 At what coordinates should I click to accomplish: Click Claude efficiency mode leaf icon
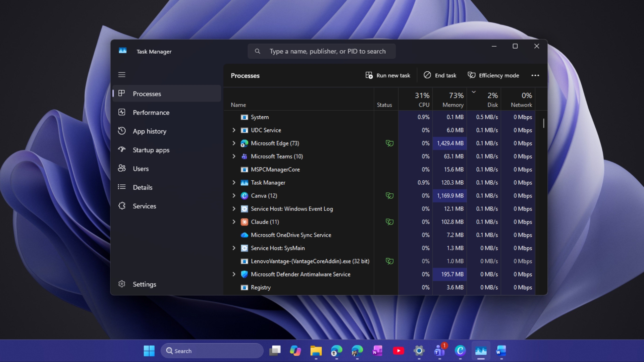389,222
